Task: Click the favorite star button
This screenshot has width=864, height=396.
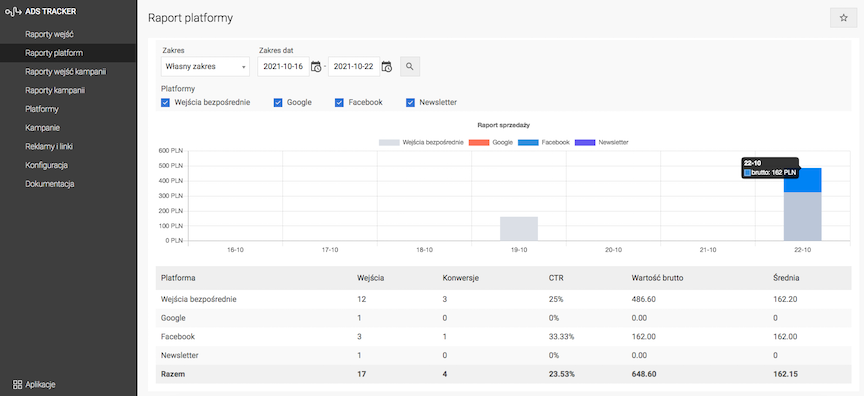Action: [x=844, y=18]
